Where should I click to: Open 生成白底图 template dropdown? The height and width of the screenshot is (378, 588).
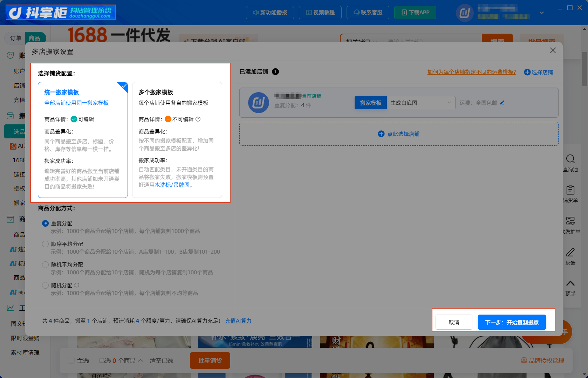click(x=421, y=103)
